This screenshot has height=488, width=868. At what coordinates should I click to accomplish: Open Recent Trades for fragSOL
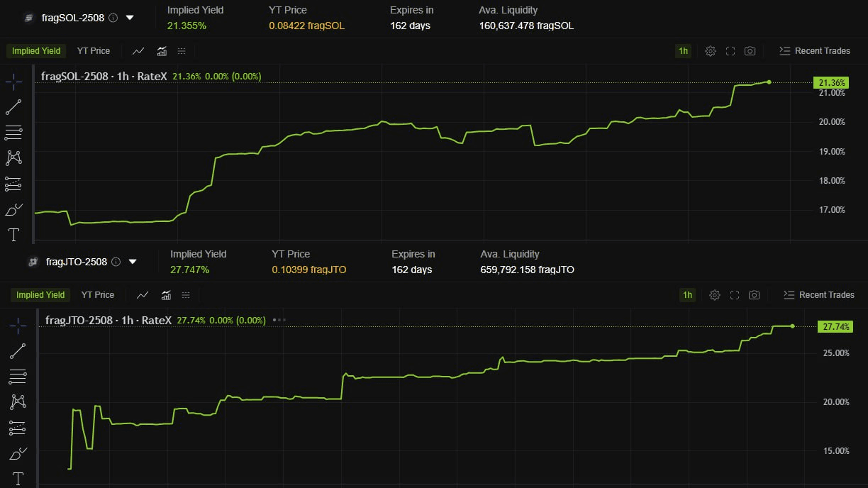point(815,51)
